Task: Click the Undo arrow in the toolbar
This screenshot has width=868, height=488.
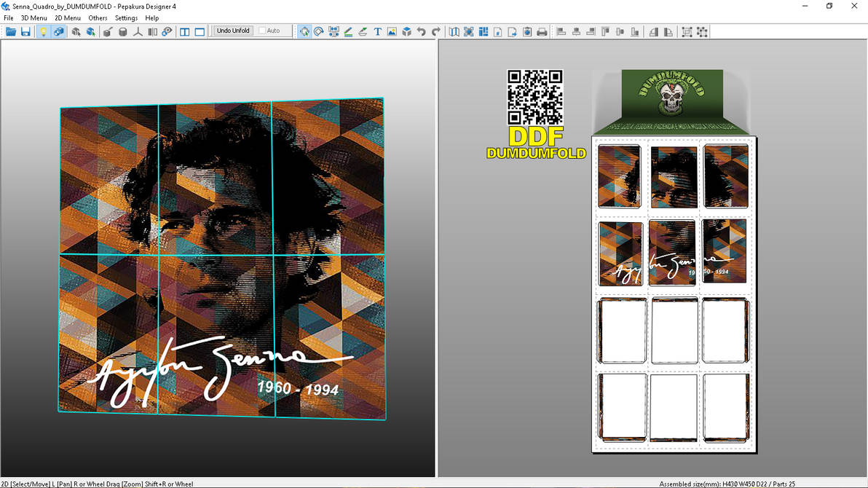Action: (422, 31)
